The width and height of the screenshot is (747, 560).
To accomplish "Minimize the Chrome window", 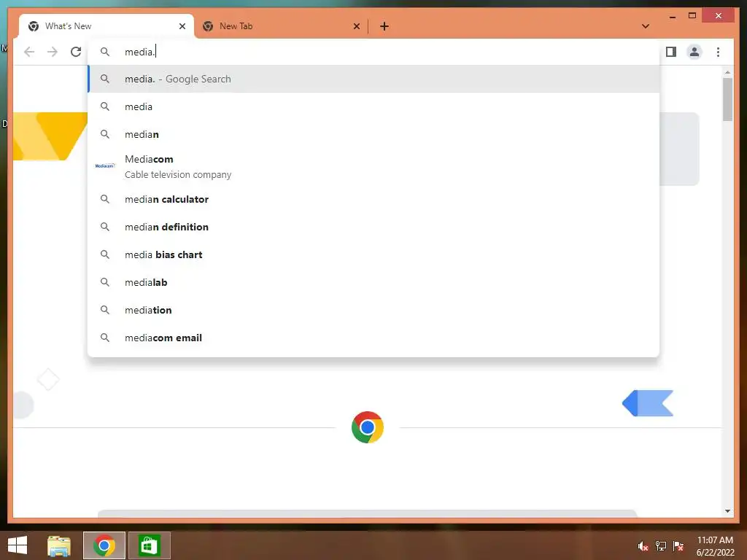I will 672,16.
